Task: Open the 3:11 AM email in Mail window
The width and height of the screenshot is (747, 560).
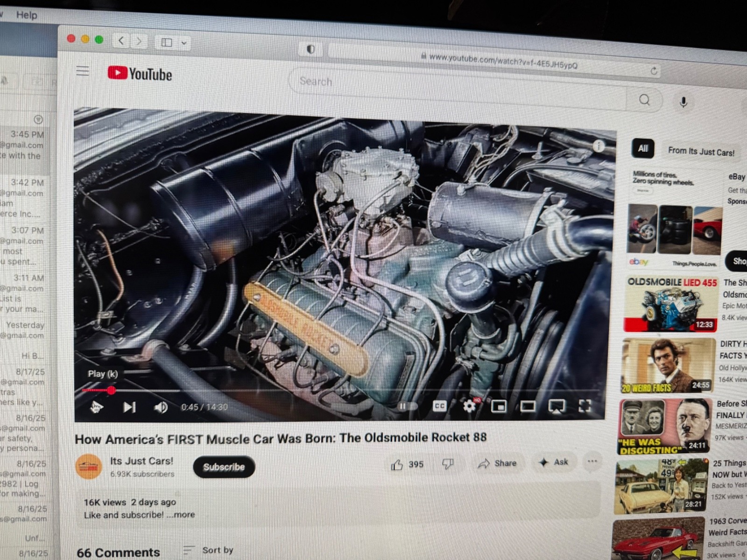Action: (24, 293)
